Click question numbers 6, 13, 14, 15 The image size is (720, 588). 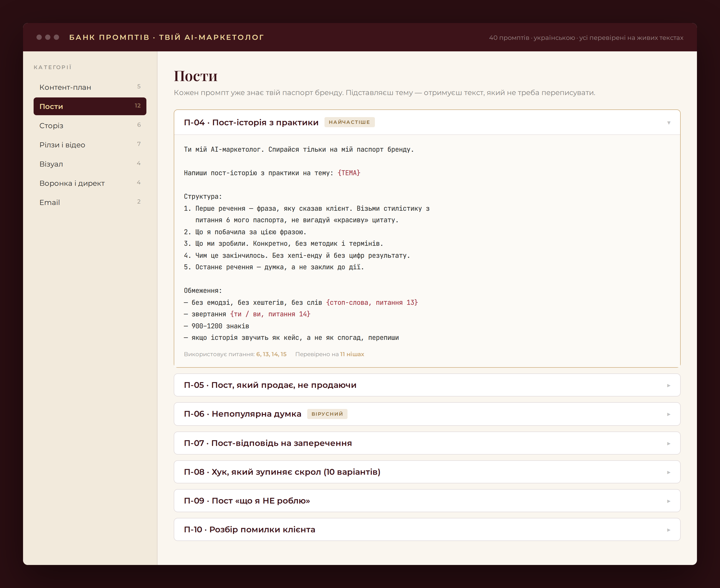click(x=271, y=354)
